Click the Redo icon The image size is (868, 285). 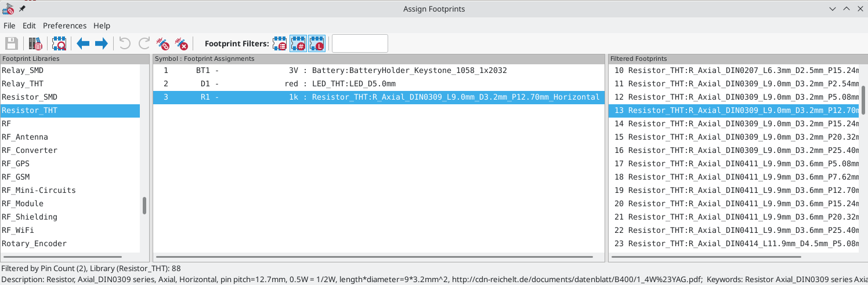click(x=144, y=43)
